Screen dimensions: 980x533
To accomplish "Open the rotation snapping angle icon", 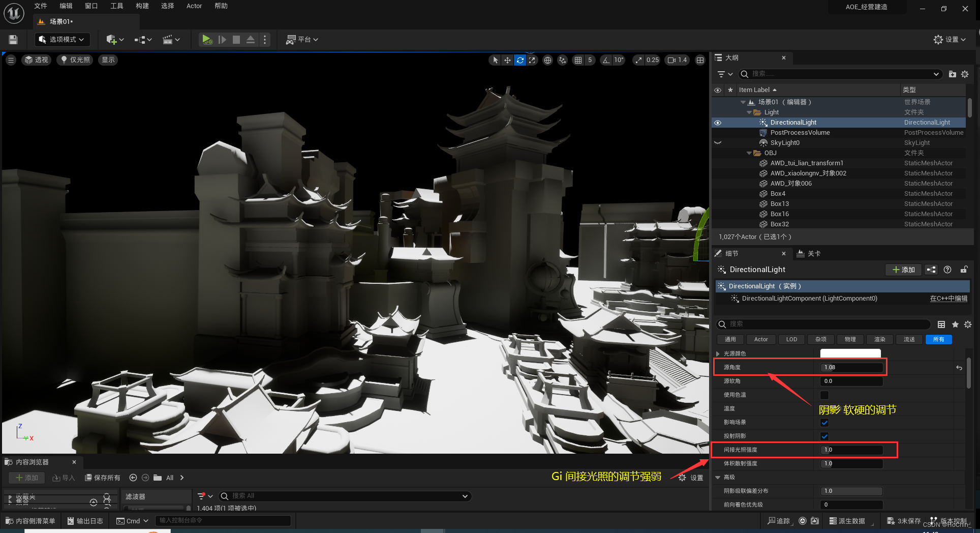I will point(605,60).
